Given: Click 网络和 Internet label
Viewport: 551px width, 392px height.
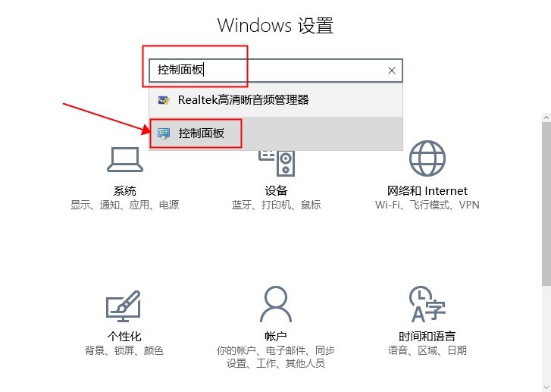Looking at the screenshot, I should point(427,191).
